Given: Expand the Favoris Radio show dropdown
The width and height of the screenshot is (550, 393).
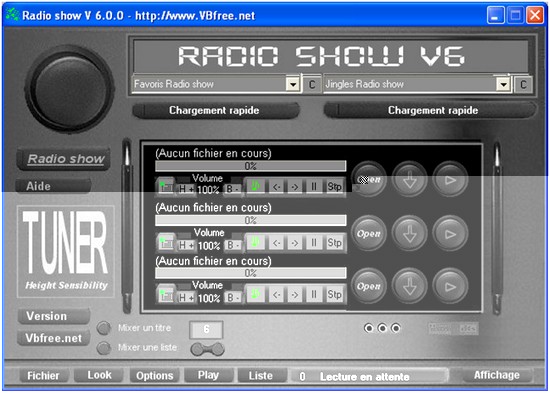Looking at the screenshot, I should [293, 84].
